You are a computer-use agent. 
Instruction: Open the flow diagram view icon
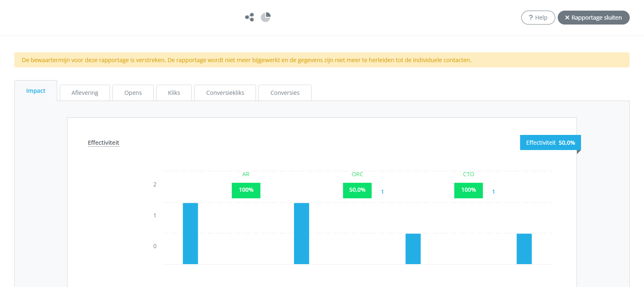click(x=249, y=17)
